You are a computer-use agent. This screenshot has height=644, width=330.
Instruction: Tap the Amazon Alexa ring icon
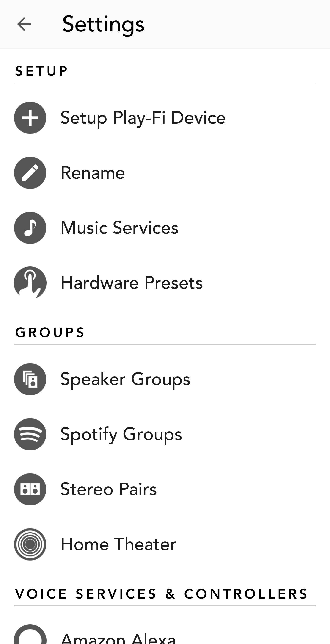tap(30, 636)
